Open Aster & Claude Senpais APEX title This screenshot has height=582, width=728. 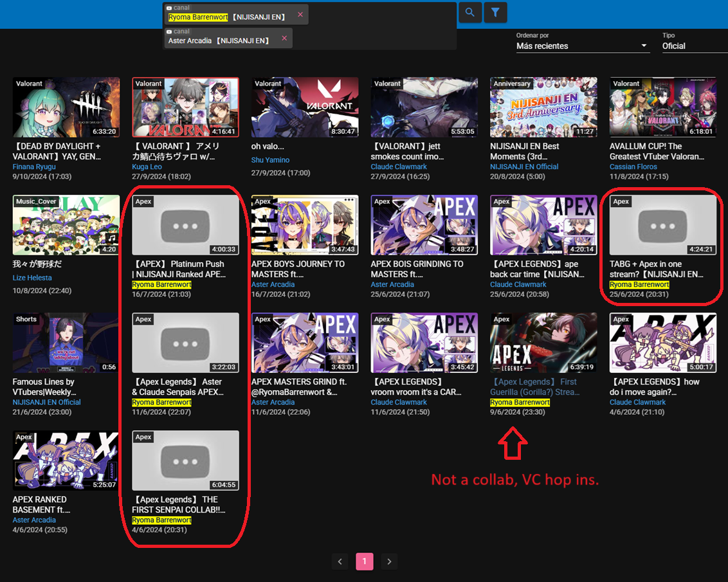(x=178, y=387)
